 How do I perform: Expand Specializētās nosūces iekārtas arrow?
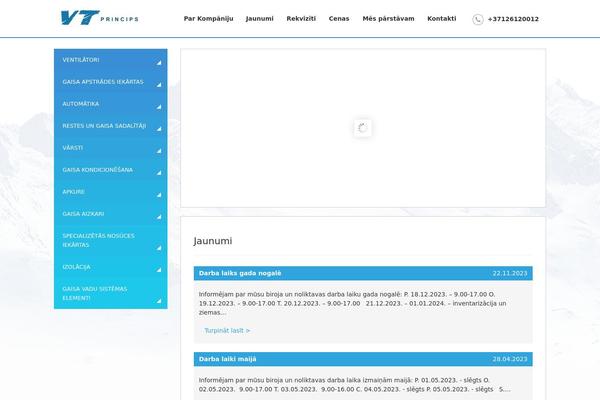[159, 248]
